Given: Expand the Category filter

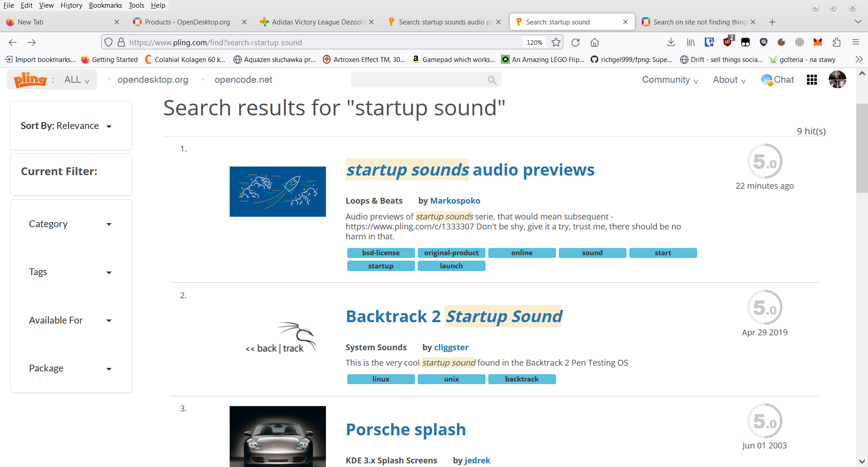Looking at the screenshot, I should point(71,224).
